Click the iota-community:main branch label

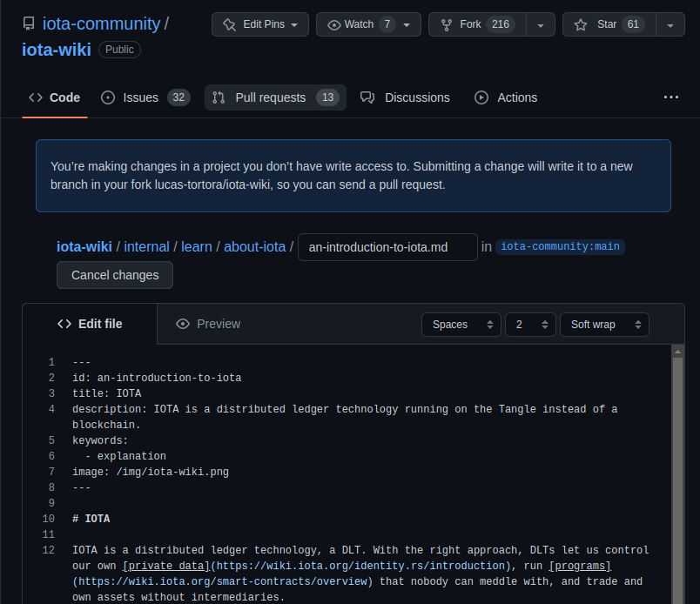[560, 246]
